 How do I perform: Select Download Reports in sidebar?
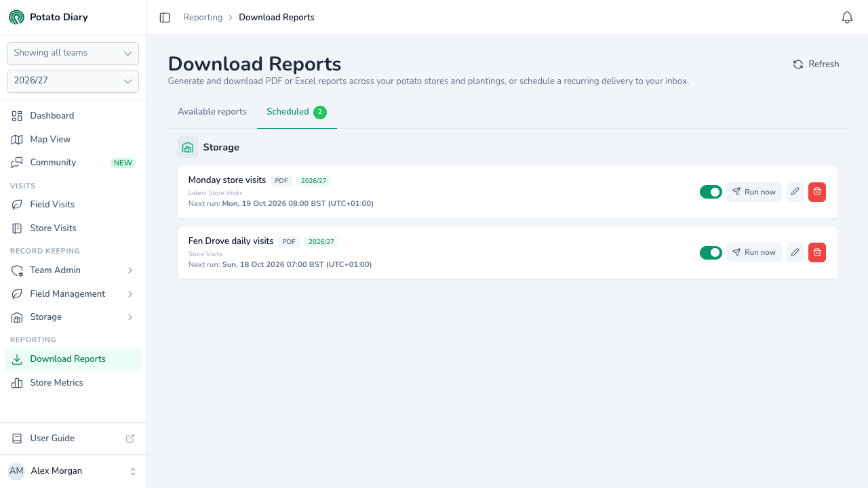(73, 359)
